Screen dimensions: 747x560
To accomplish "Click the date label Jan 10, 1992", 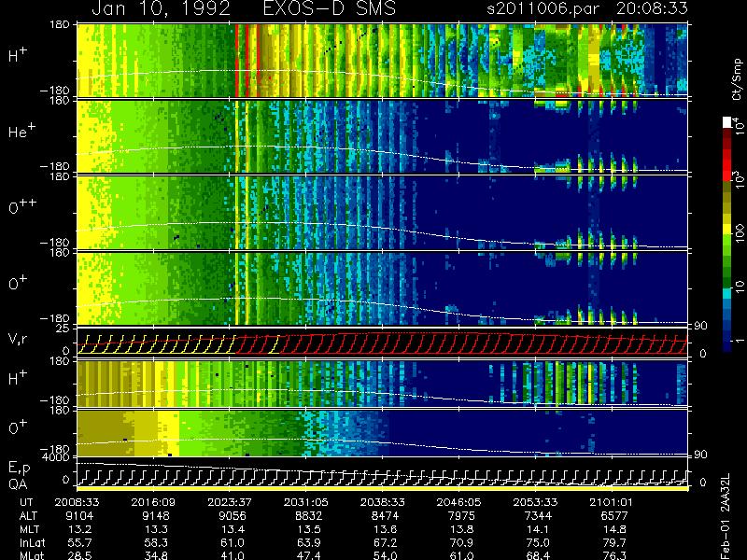I will [161, 8].
